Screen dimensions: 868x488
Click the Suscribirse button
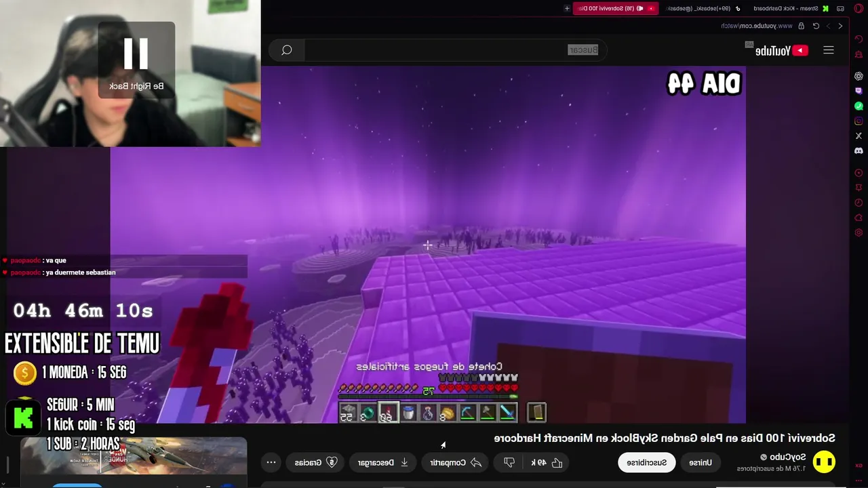(647, 462)
